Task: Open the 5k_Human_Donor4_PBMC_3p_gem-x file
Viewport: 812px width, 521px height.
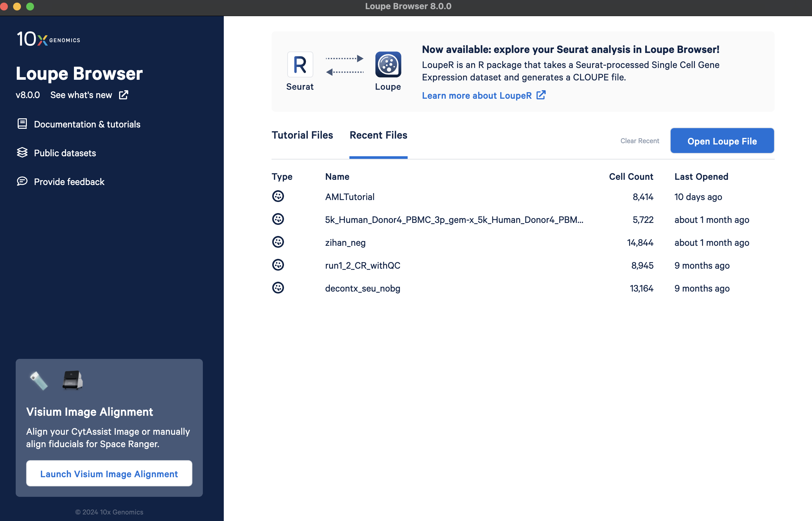Action: pyautogui.click(x=454, y=220)
